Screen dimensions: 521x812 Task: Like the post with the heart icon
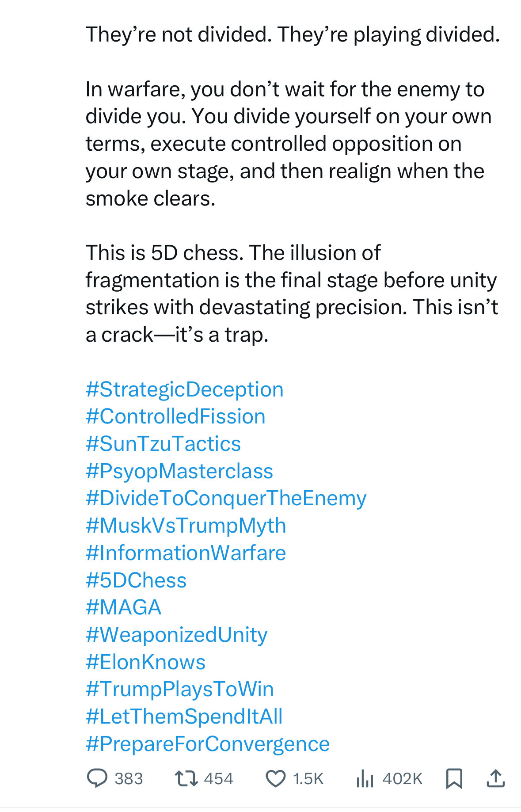(276, 778)
